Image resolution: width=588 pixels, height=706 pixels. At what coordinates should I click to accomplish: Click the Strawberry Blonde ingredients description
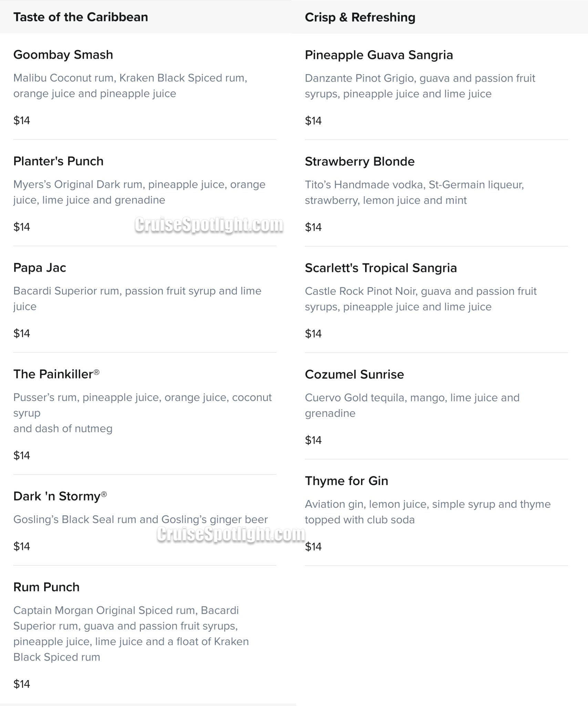coord(414,192)
